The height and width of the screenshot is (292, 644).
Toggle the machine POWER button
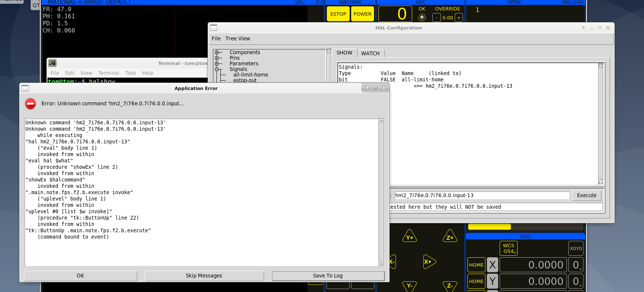(x=362, y=14)
